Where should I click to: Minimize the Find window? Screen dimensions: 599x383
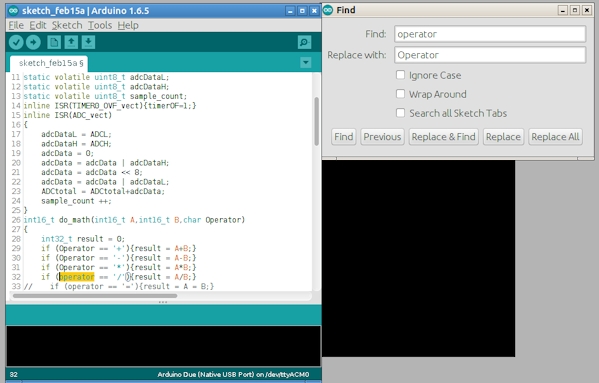[x=562, y=10]
